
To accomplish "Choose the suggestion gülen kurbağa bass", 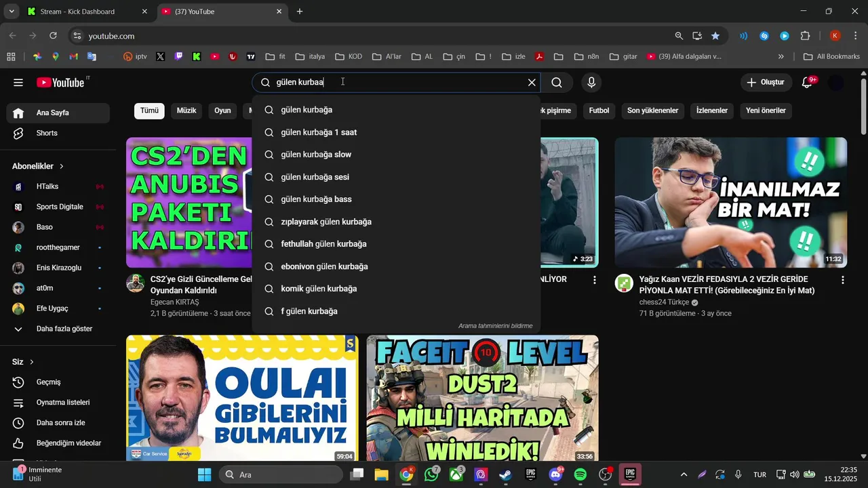I will pyautogui.click(x=396, y=199).
